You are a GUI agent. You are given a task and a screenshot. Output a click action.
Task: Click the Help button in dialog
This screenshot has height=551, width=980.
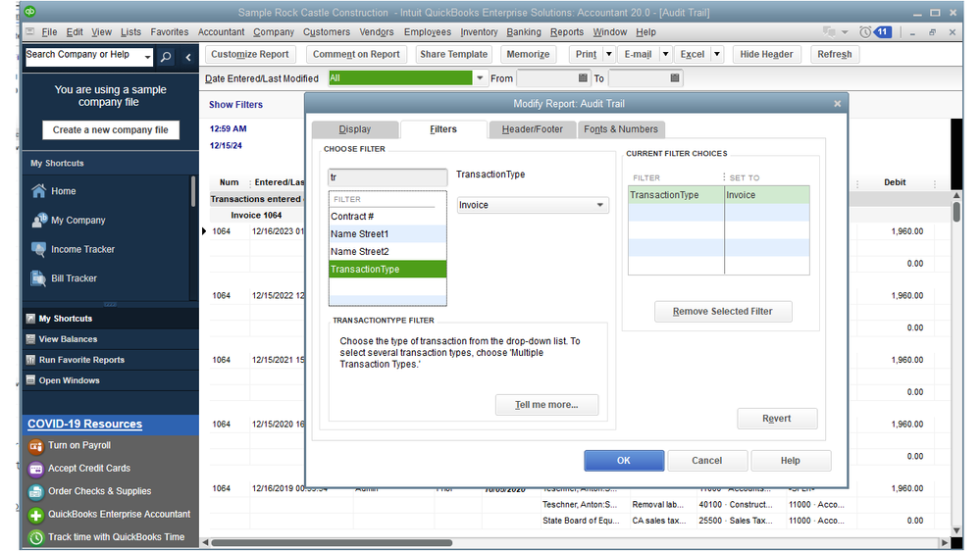click(791, 461)
